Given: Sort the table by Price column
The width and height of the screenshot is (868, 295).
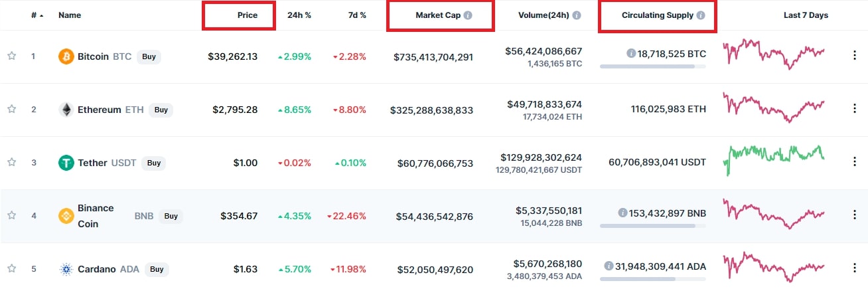Looking at the screenshot, I should point(248,15).
